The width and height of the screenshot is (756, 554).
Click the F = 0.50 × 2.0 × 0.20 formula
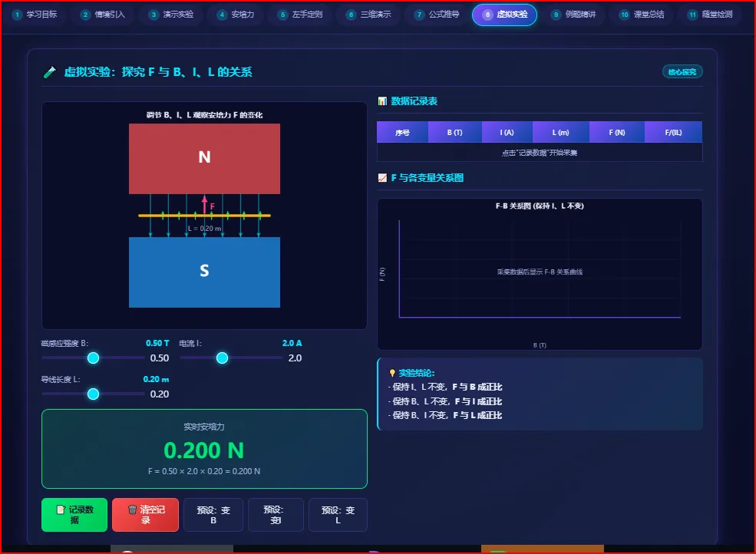tap(204, 471)
